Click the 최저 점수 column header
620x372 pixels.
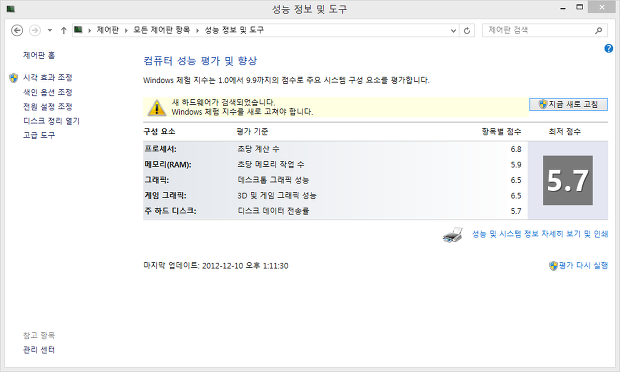(x=565, y=131)
